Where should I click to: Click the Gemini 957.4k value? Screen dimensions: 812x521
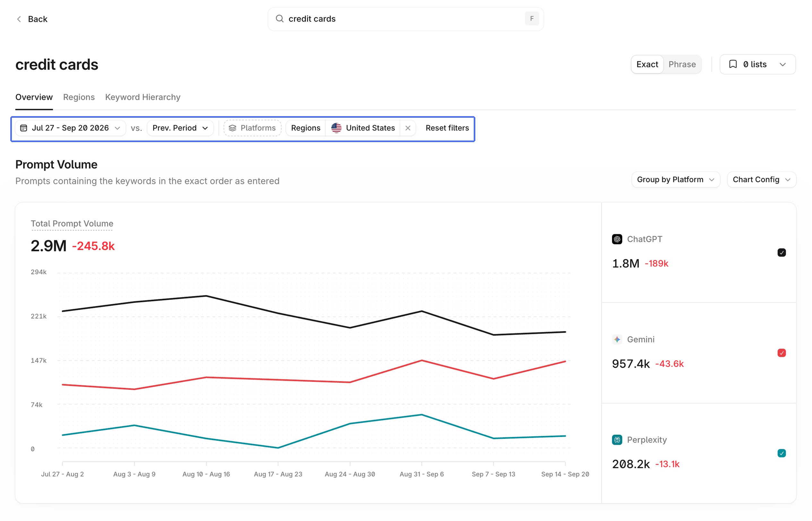coord(631,364)
